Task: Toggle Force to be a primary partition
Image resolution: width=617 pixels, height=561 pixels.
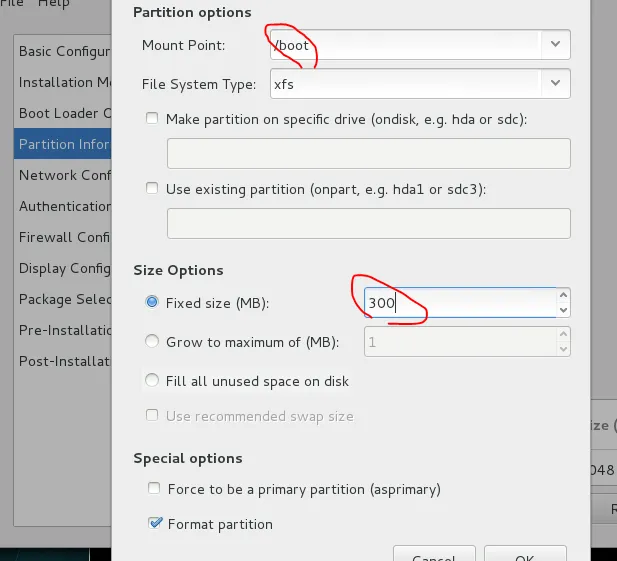Action: (x=153, y=489)
